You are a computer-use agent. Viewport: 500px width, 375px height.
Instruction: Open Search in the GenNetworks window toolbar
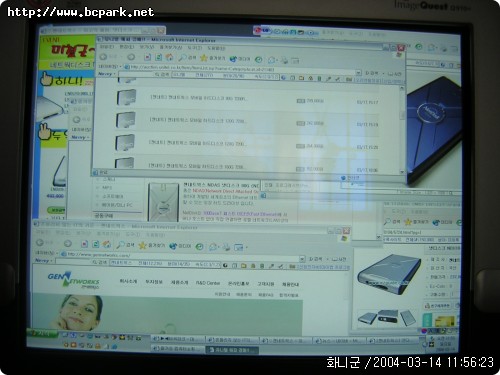tap(125, 245)
